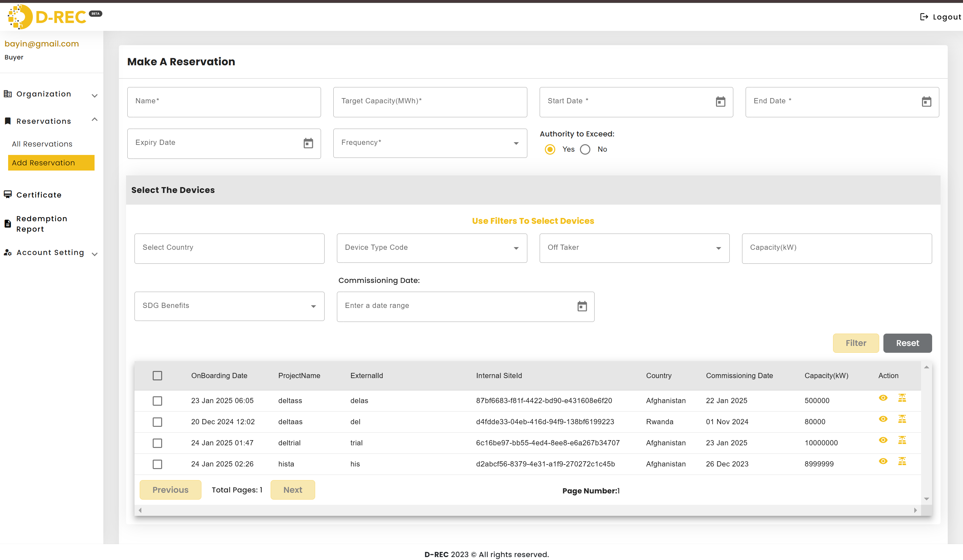Open the Organization menu
This screenshot has height=560, width=963.
pos(44,94)
